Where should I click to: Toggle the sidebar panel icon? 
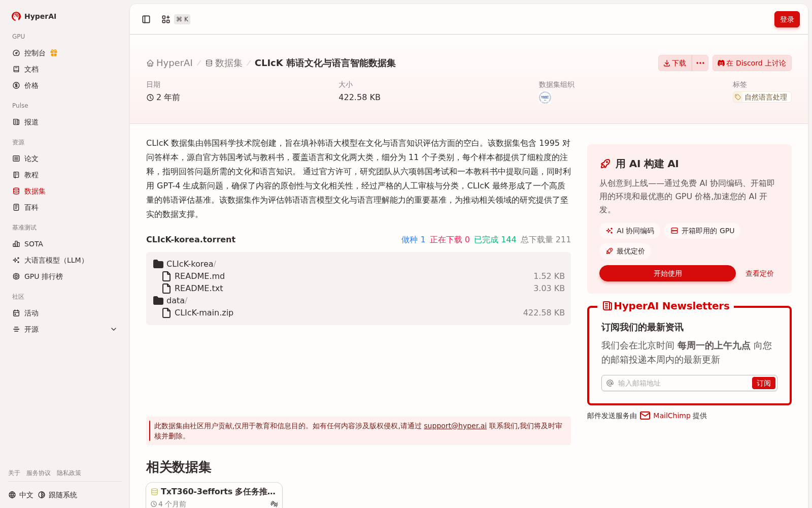(x=146, y=19)
